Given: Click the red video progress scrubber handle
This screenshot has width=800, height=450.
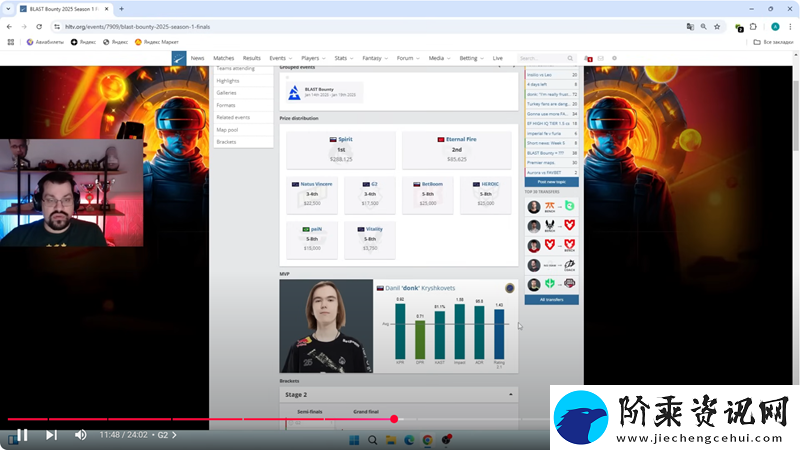Looking at the screenshot, I should [394, 419].
